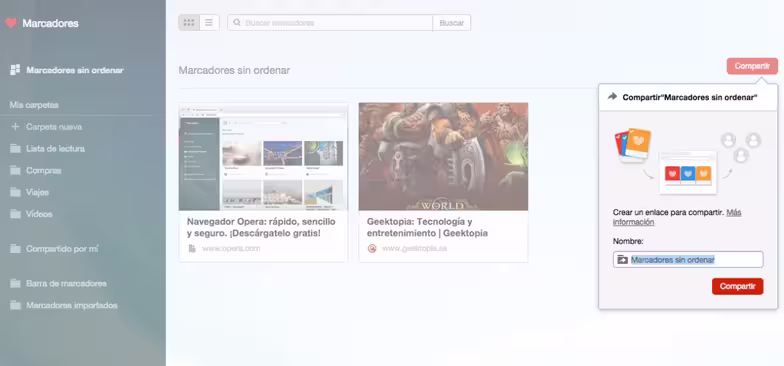Open the Geektopia bookmark thumbnail
The width and height of the screenshot is (784, 366).
443,156
